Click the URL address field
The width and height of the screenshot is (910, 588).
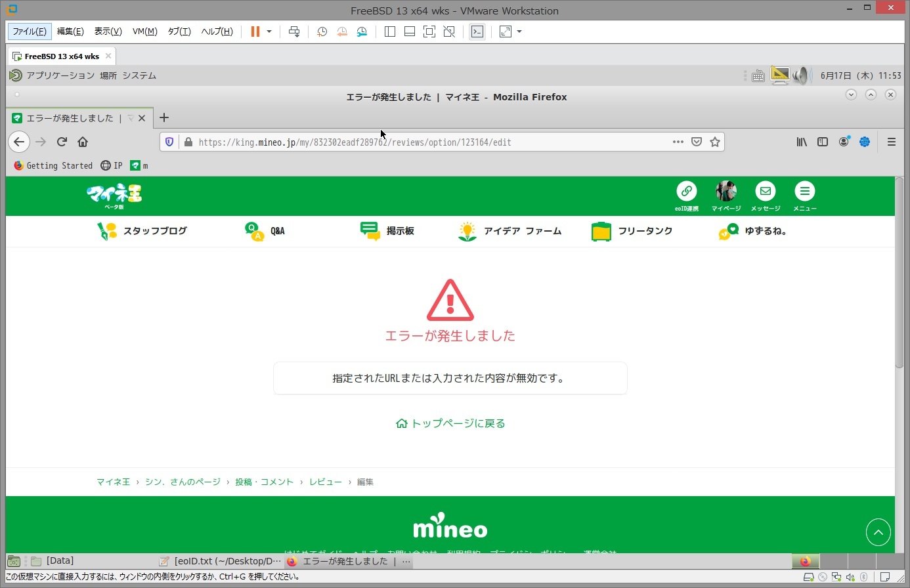tap(427, 142)
